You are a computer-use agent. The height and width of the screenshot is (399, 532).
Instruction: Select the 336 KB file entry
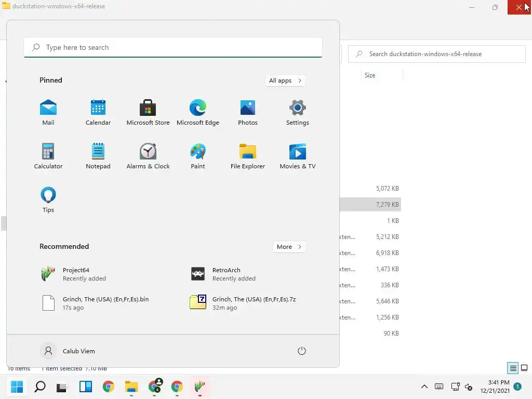(390, 285)
